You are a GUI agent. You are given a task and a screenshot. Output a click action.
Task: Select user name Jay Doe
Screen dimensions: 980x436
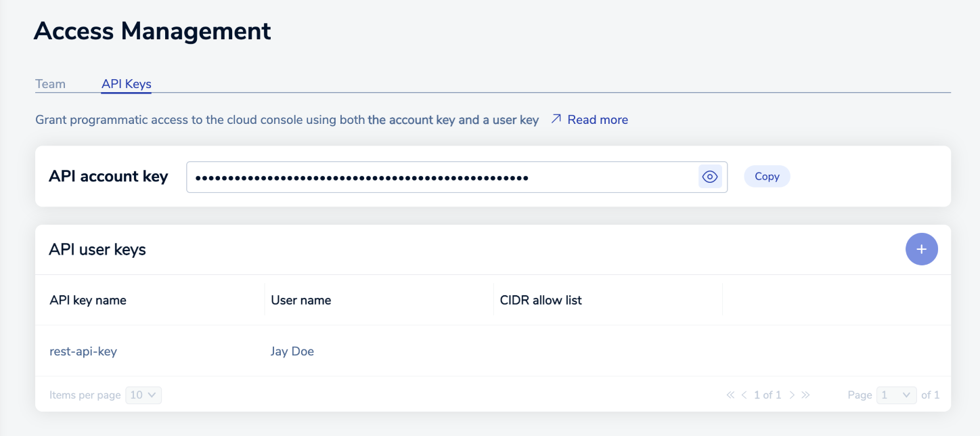[292, 351]
